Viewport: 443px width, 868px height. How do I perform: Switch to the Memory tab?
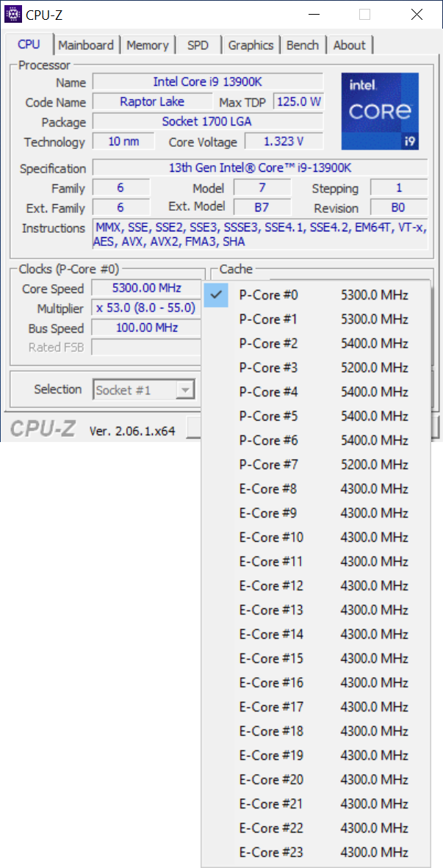(147, 45)
